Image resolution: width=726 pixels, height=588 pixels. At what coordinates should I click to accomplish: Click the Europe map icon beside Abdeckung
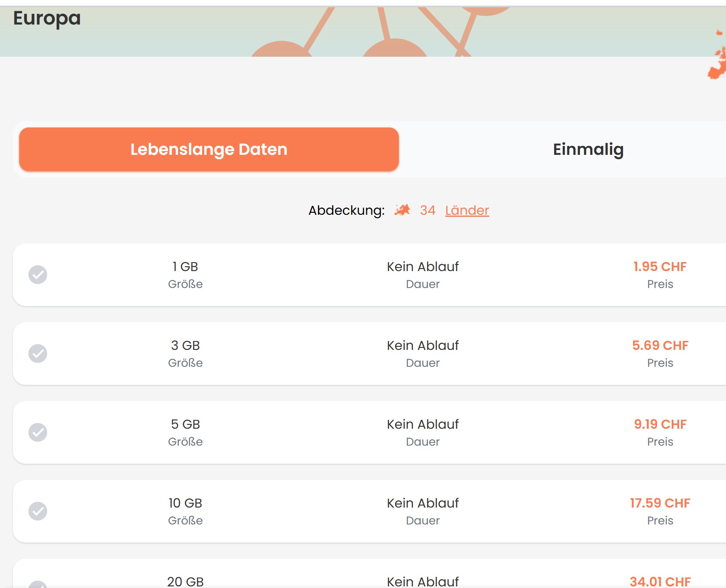(402, 210)
